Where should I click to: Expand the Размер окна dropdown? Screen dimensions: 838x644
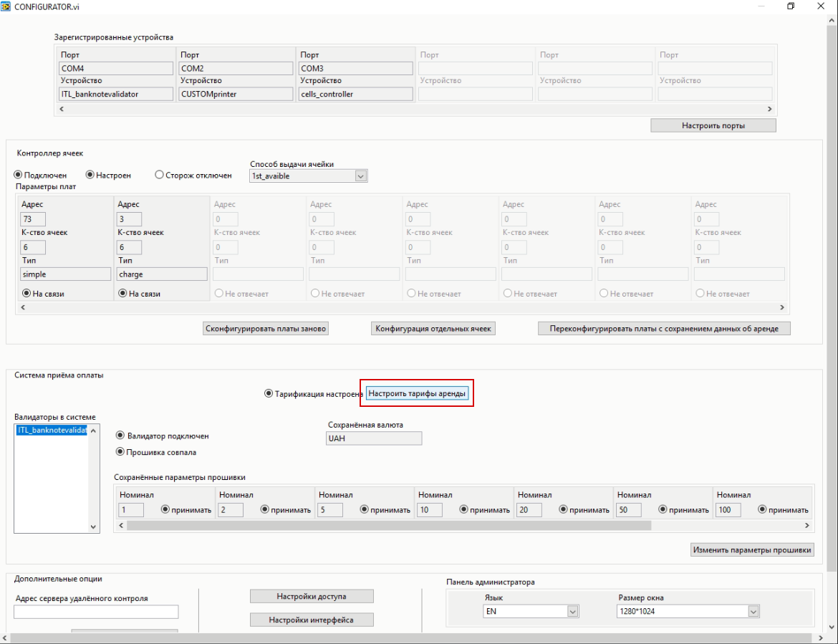[x=753, y=611]
